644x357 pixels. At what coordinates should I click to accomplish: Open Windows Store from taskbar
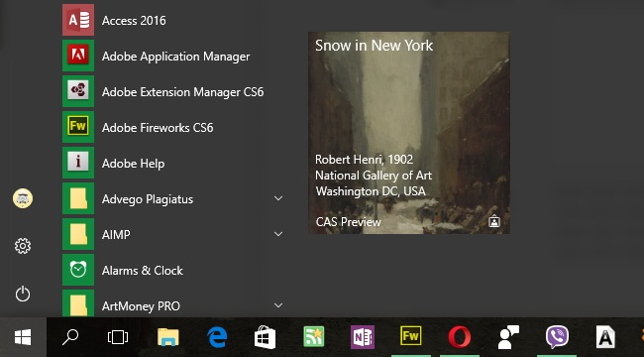[x=265, y=337]
